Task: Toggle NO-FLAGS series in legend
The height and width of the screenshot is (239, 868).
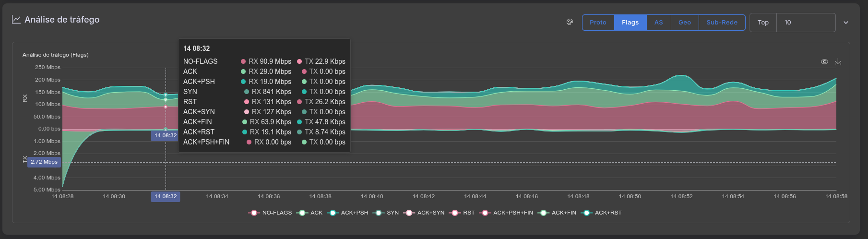Action: (270, 213)
